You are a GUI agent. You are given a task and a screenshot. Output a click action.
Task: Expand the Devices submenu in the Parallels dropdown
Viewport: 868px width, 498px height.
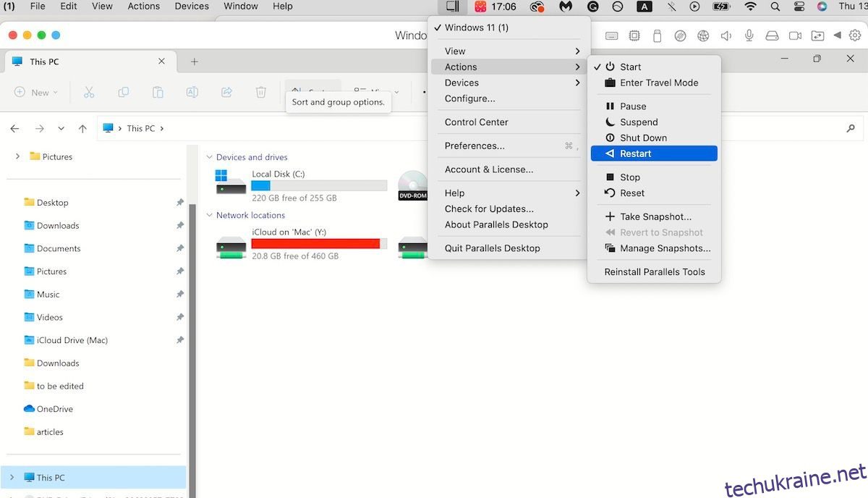(509, 83)
